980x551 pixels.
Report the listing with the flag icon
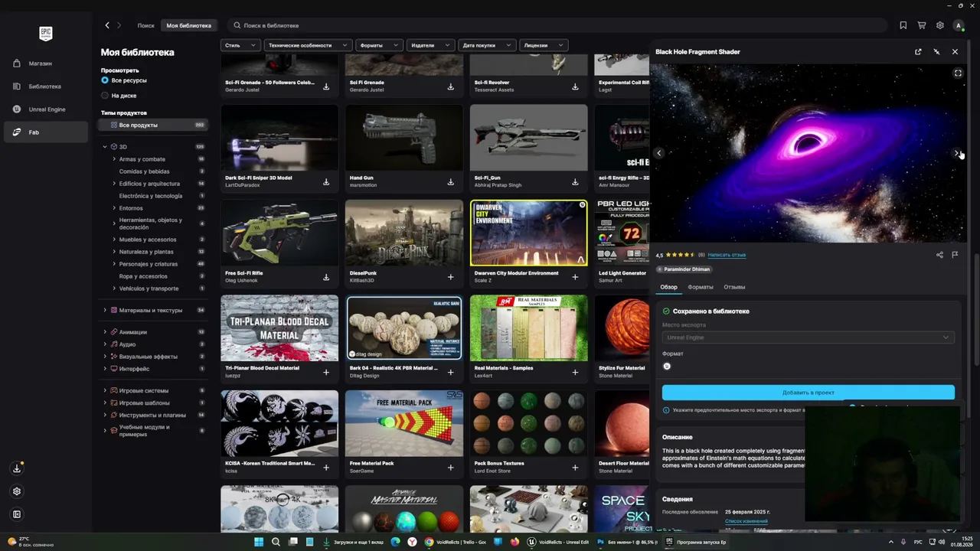tap(955, 255)
